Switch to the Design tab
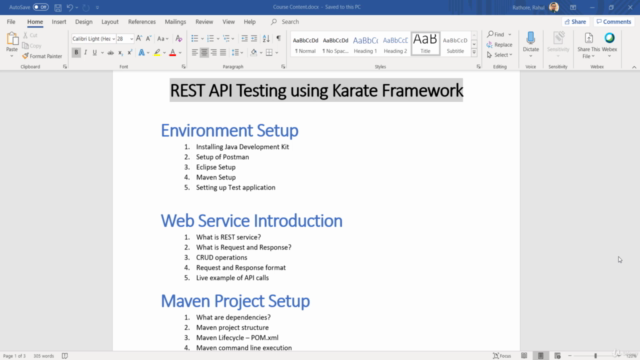The width and height of the screenshot is (640, 360). pyautogui.click(x=84, y=22)
